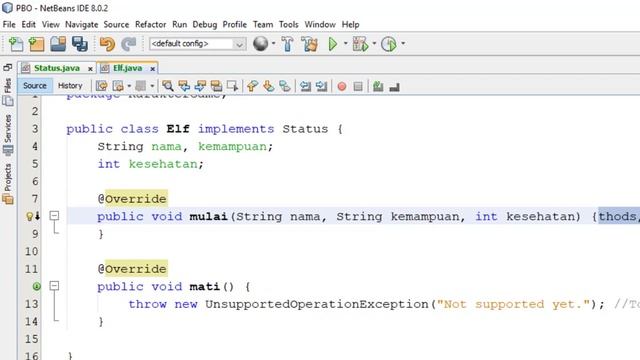Screen dimensions: 640x360
Task: Click the New File toolbar icon
Action: [x=16, y=44]
